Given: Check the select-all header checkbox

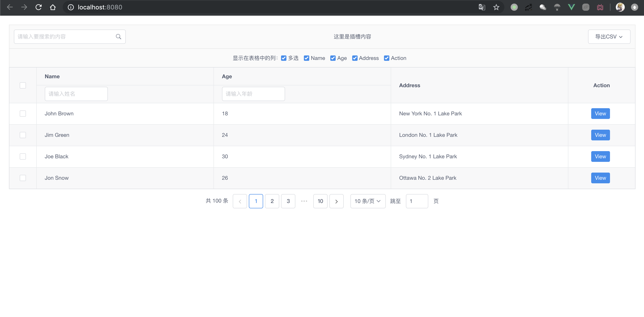Looking at the screenshot, I should click(x=23, y=85).
